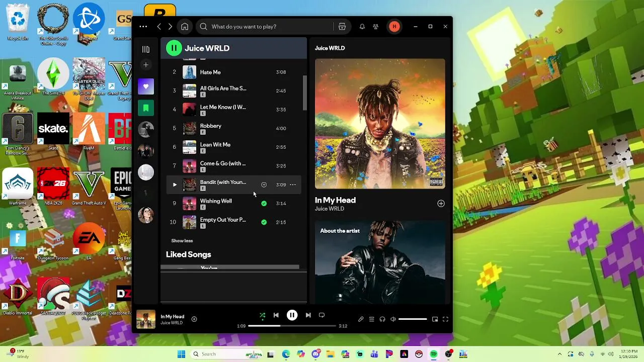This screenshot has width=644, height=362.
Task: Open In My Head title in Now Playing panel
Action: (x=335, y=200)
